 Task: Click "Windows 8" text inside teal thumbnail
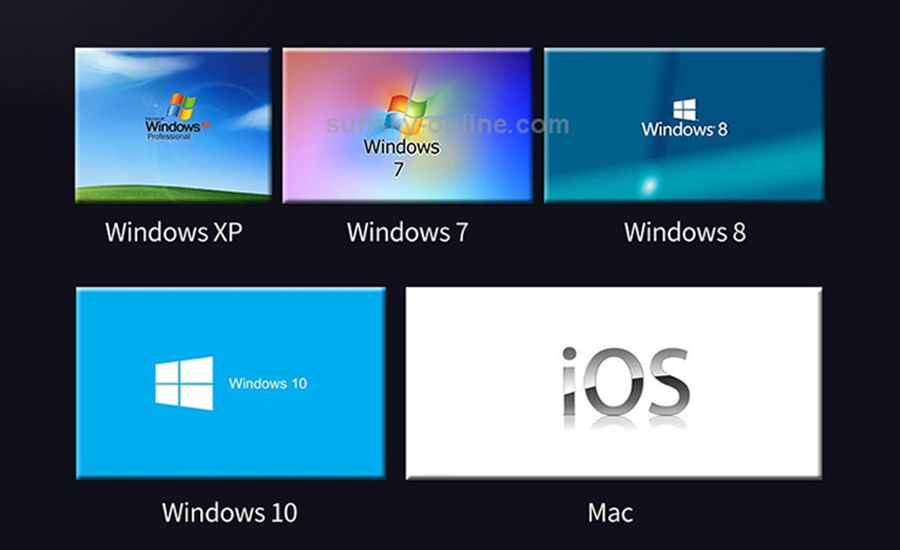pos(684,129)
